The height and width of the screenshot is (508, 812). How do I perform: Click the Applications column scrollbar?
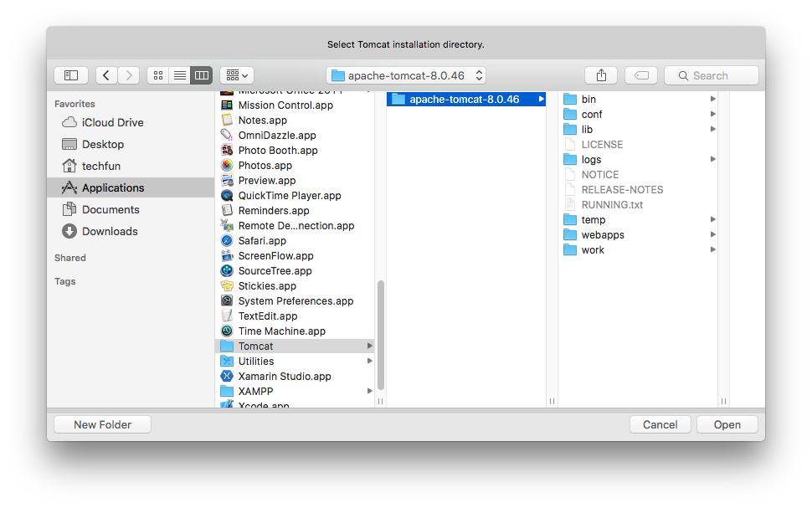point(381,335)
